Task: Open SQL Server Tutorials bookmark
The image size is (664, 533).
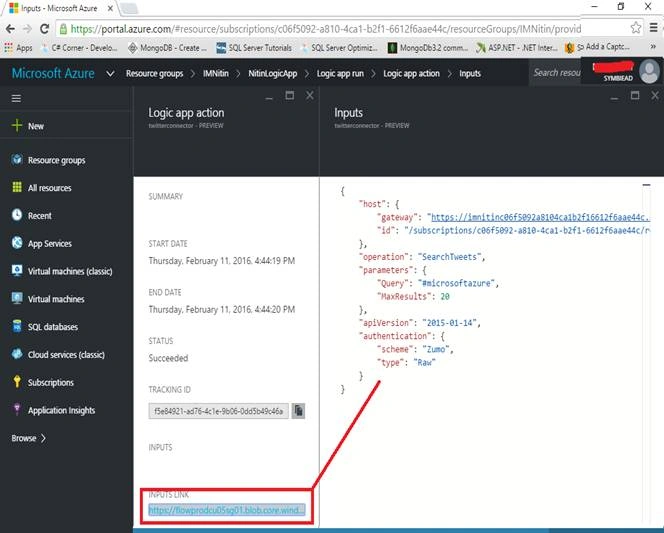Action: [x=254, y=48]
